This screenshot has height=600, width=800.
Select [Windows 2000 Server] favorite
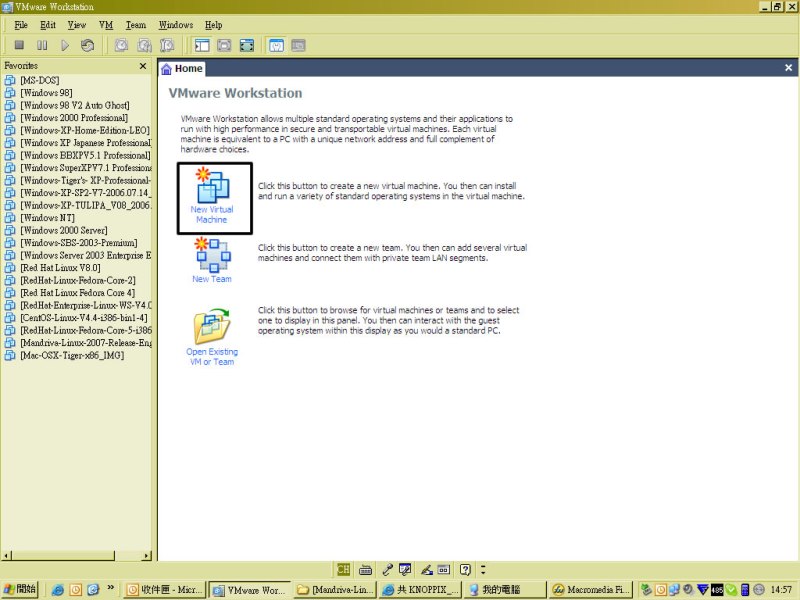64,230
